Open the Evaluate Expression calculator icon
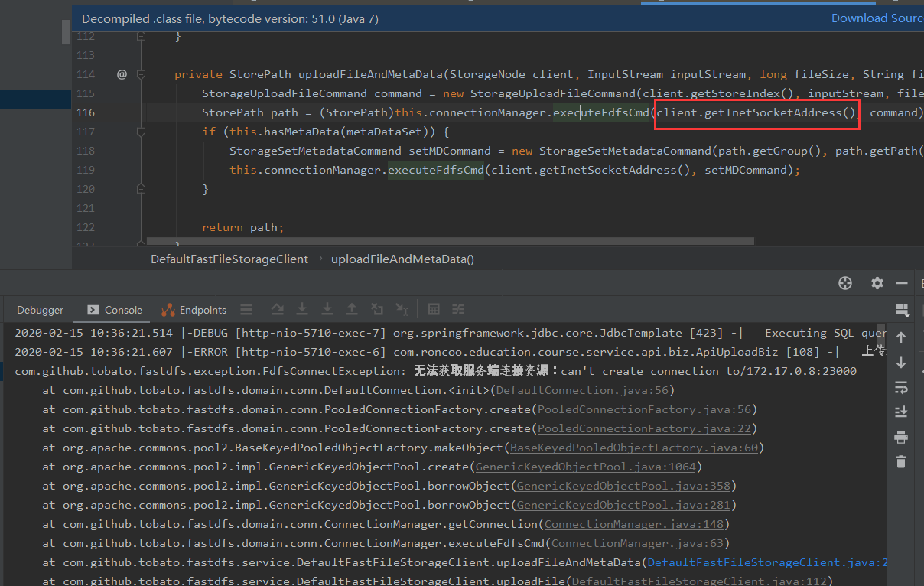The width and height of the screenshot is (924, 586). [433, 308]
